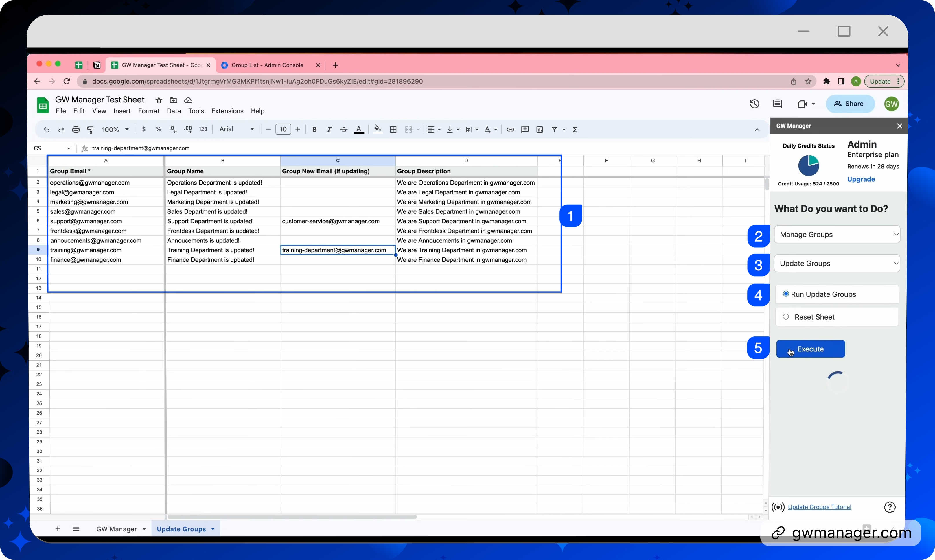
Task: Open the help question mark in sidebar
Action: 890,507
